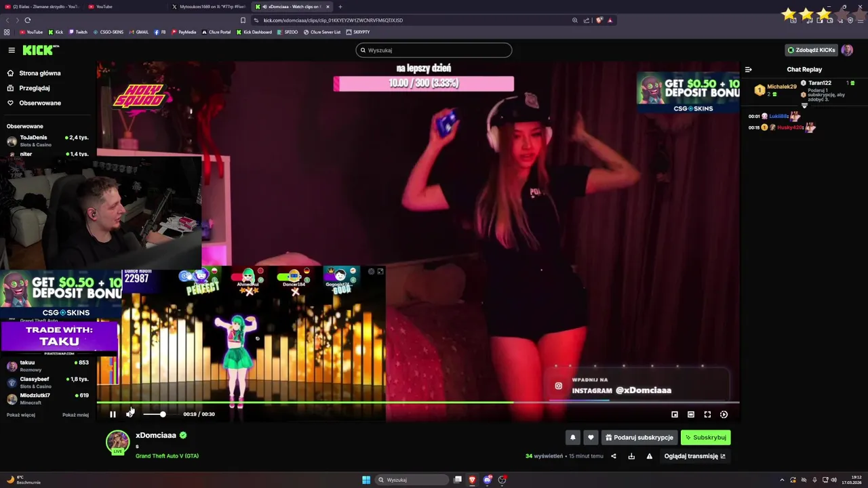Image resolution: width=868 pixels, height=488 pixels.
Task: Toggle picture-in-picture mode in player
Action: pyautogui.click(x=675, y=414)
